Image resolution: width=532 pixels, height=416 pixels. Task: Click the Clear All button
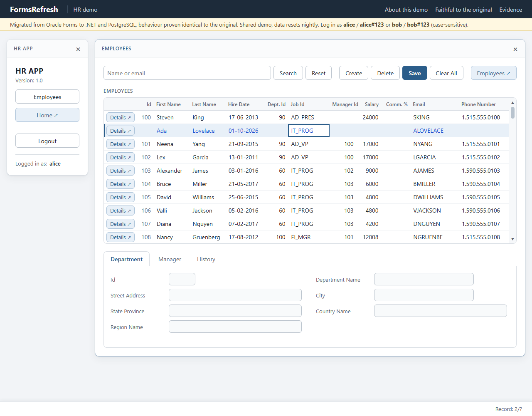[446, 73]
